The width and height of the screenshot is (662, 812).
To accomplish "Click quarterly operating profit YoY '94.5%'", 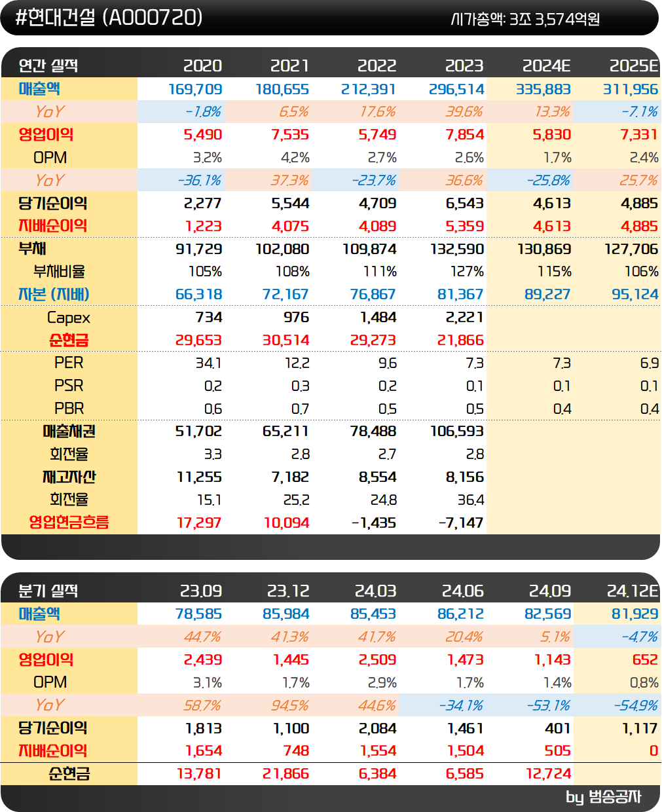I will [x=290, y=705].
